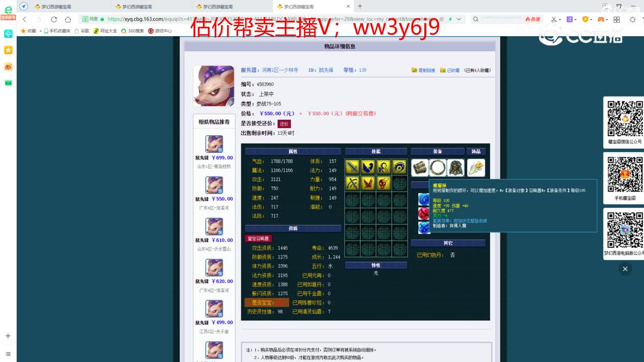Click the 还价 bargain button
This screenshot has height=362, width=644.
284,123
